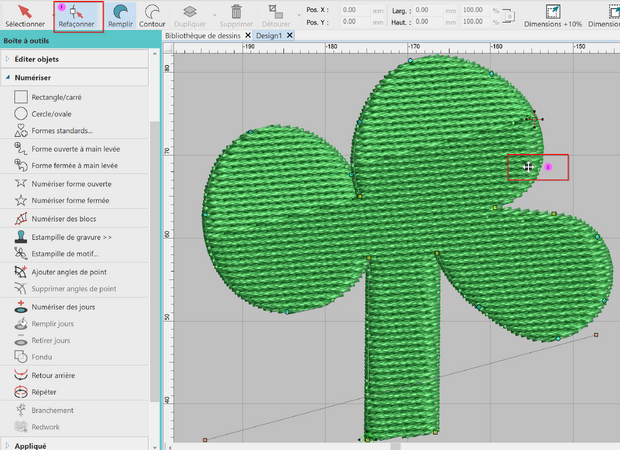The width and height of the screenshot is (620, 450).
Task: Click Ajouter angles de point
Action: tap(69, 272)
